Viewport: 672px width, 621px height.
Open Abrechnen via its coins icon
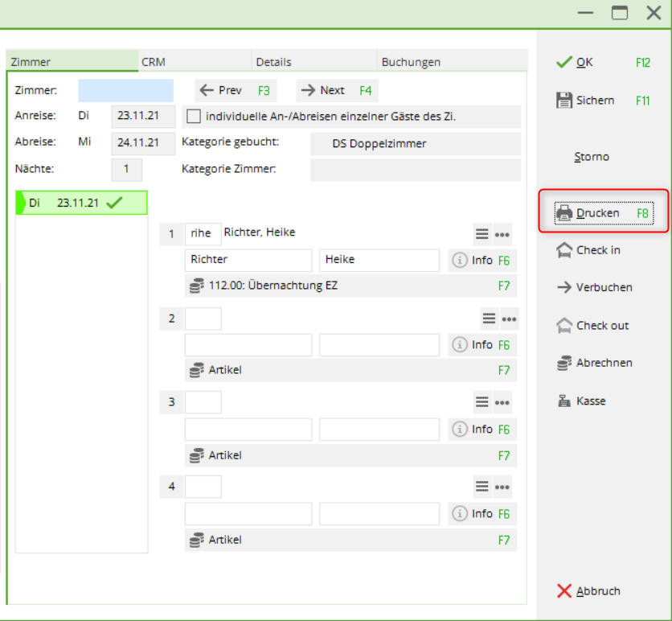tap(564, 363)
